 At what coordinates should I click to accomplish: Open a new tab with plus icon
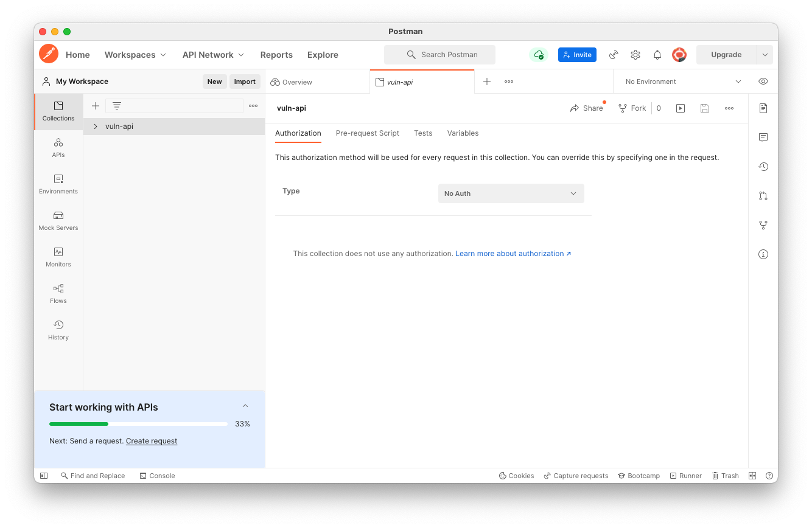pos(487,82)
